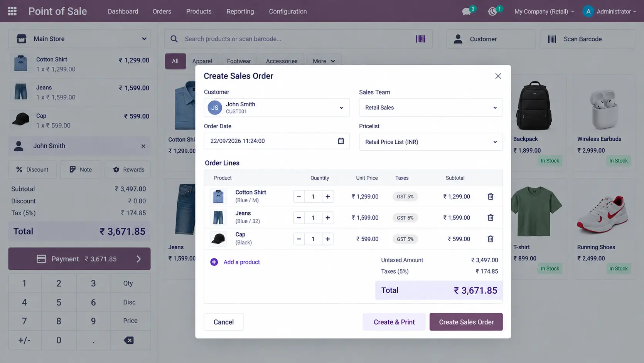
Task: Click the Create Sales Order button
Action: [x=466, y=322]
